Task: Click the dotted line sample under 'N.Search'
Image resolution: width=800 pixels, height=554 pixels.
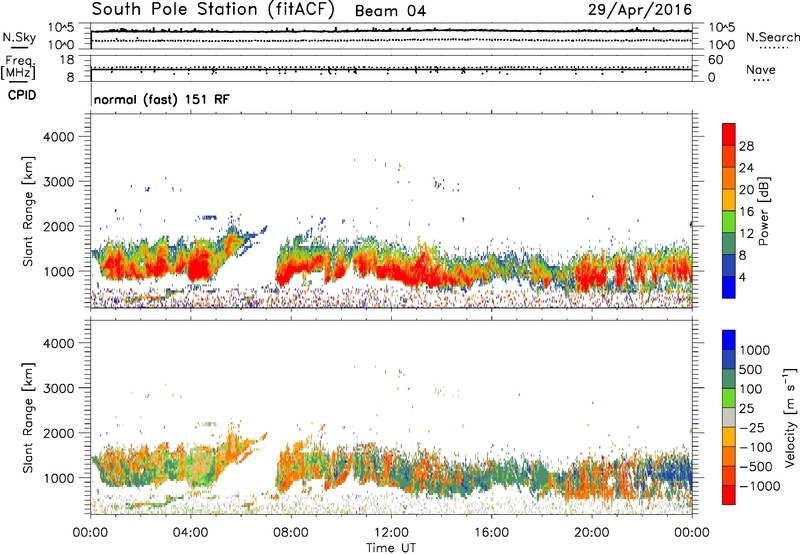Action: pos(773,48)
